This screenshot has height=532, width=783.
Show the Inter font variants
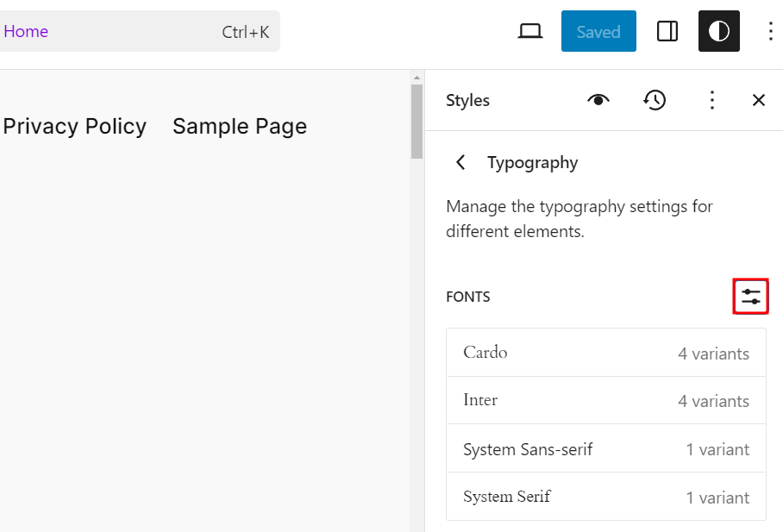(x=606, y=400)
